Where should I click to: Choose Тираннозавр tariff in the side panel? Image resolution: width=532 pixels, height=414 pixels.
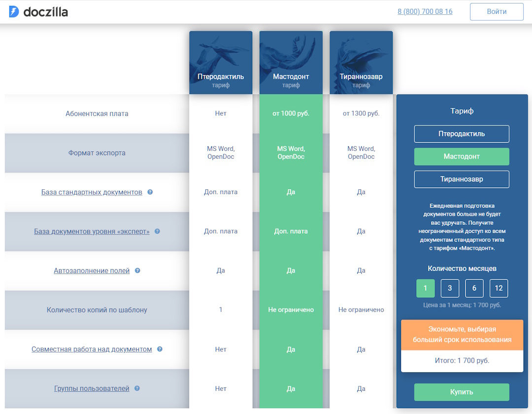coord(462,179)
